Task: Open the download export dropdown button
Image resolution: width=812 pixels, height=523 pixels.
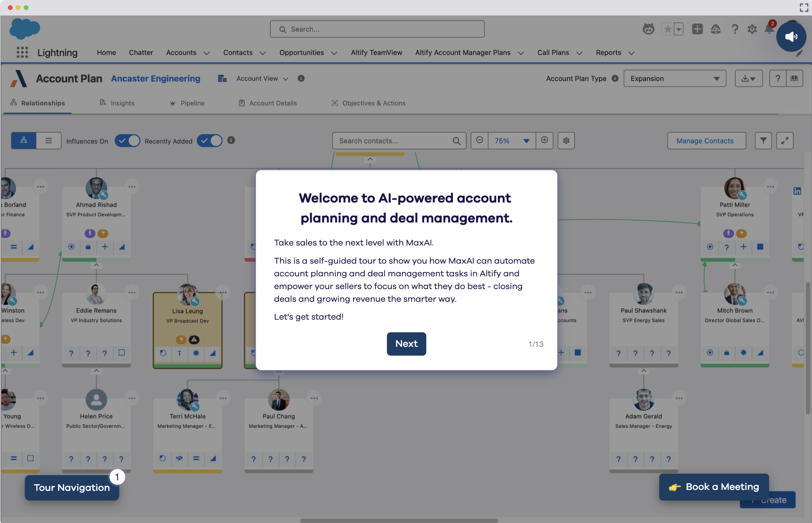Action: point(749,79)
